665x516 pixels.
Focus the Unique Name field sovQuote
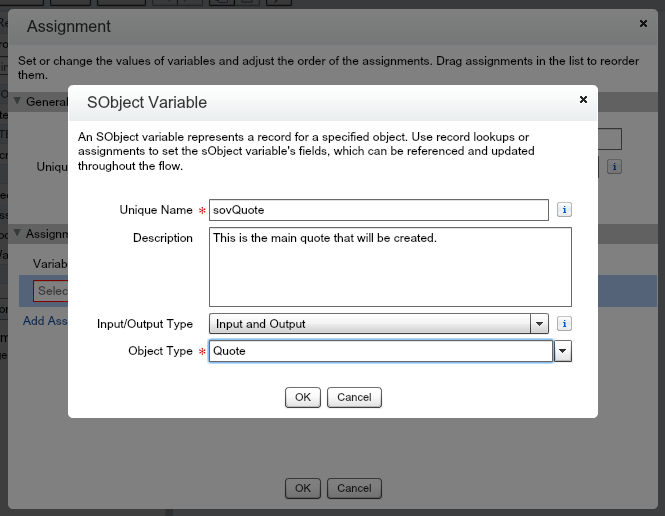pyautogui.click(x=378, y=210)
